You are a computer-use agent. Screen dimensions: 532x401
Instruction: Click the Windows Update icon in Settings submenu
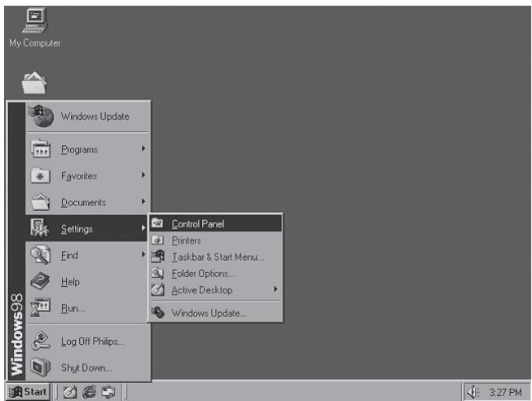click(158, 312)
